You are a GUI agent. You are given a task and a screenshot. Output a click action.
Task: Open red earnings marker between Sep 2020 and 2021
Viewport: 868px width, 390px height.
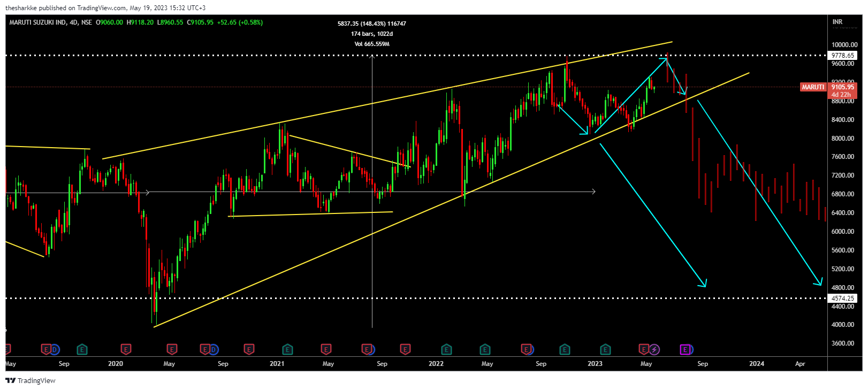pos(249,349)
